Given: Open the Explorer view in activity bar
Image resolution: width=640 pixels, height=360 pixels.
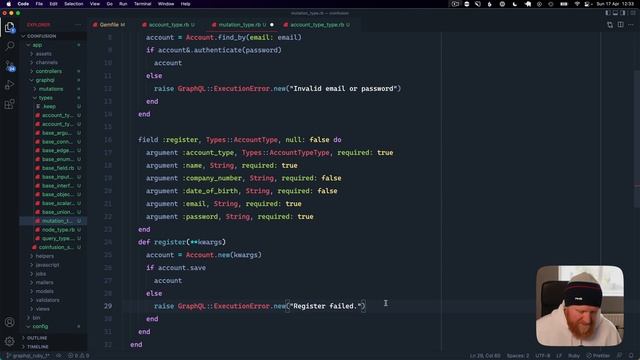Looking at the screenshot, I should (10, 27).
